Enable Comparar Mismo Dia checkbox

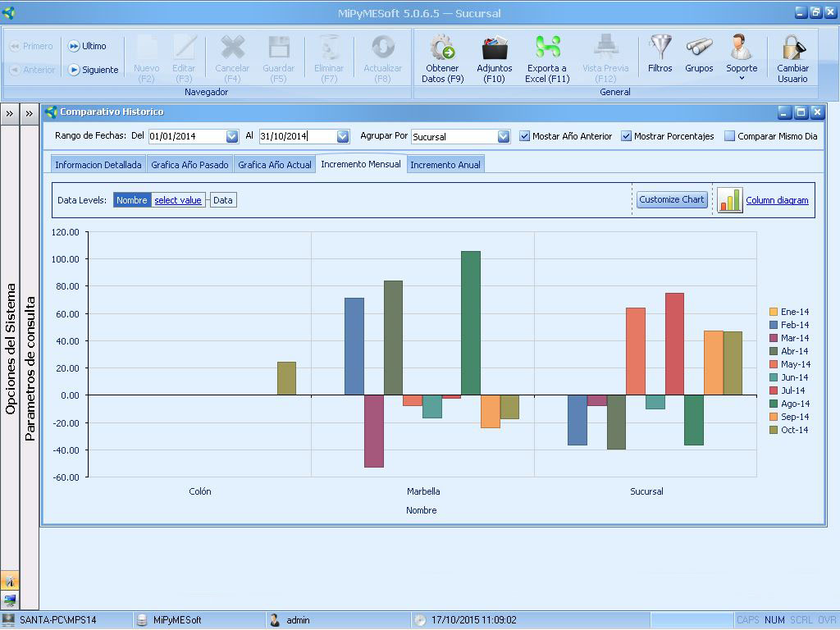(x=729, y=136)
